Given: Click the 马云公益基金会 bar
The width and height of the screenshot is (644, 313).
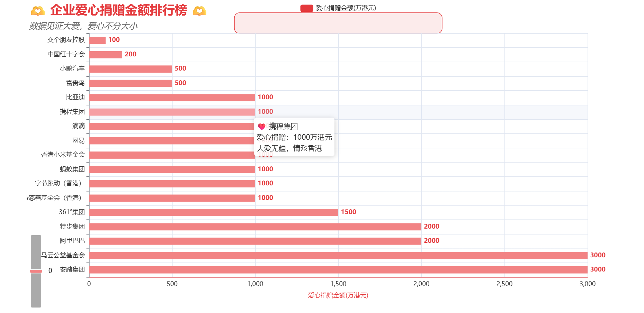Looking at the screenshot, I should [x=338, y=256].
